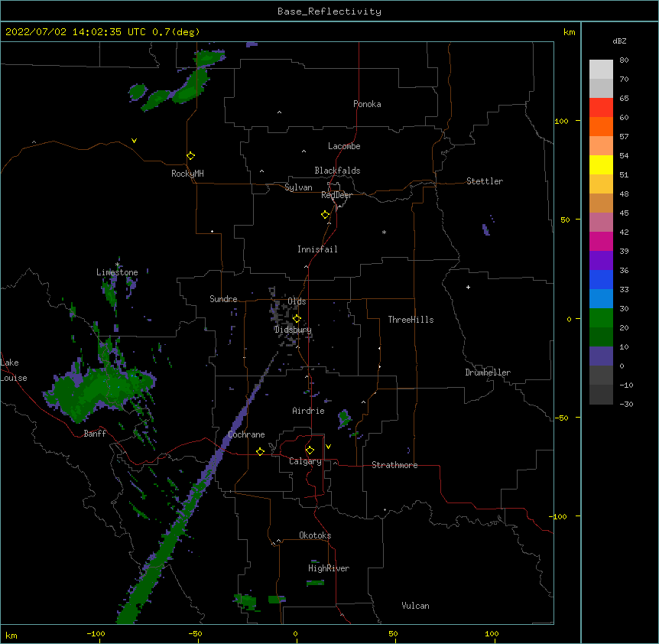Viewport: 659px width, 644px height.
Task: Click the Base_Reflectivity title
Action: click(329, 11)
